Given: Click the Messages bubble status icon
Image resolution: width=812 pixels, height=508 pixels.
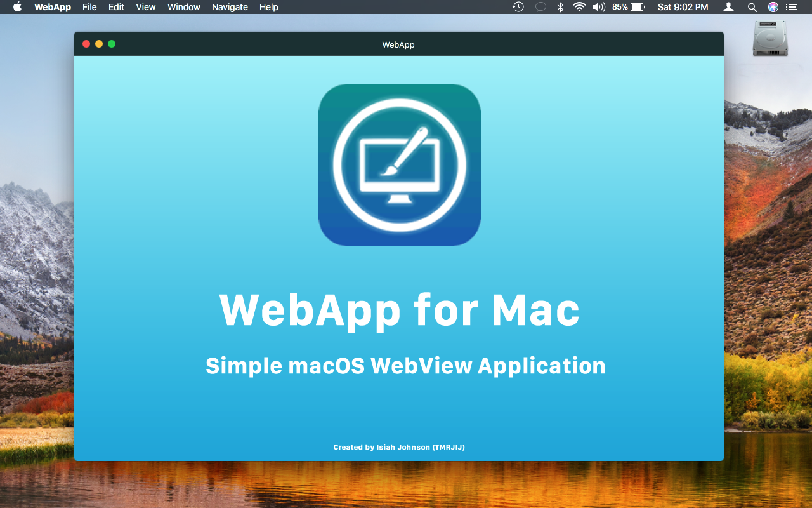Looking at the screenshot, I should [540, 7].
